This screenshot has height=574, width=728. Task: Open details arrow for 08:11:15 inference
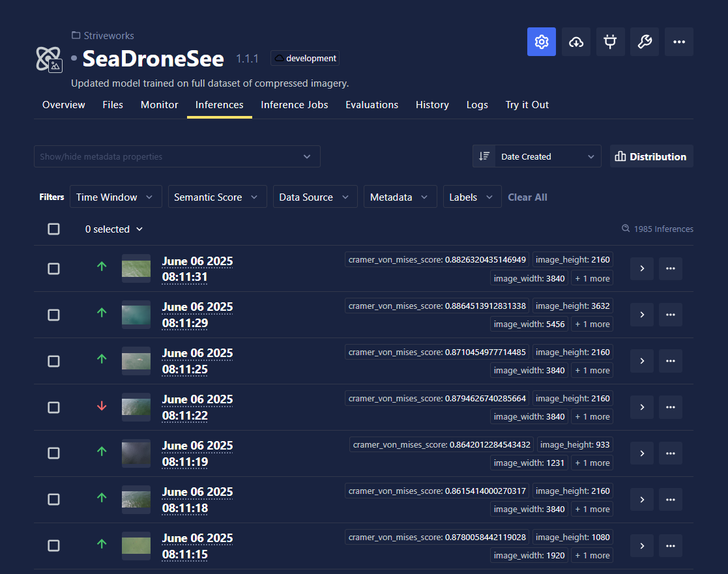pyautogui.click(x=641, y=546)
